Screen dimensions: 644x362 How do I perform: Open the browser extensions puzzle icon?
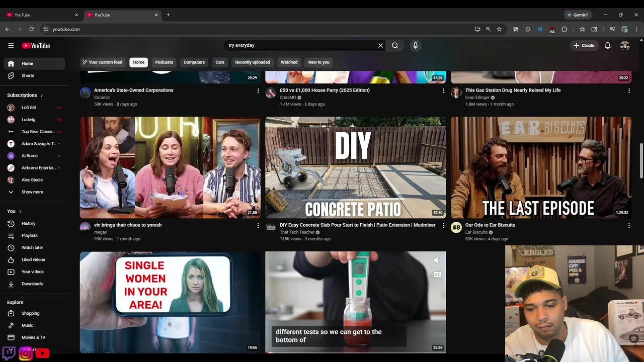tap(565, 29)
